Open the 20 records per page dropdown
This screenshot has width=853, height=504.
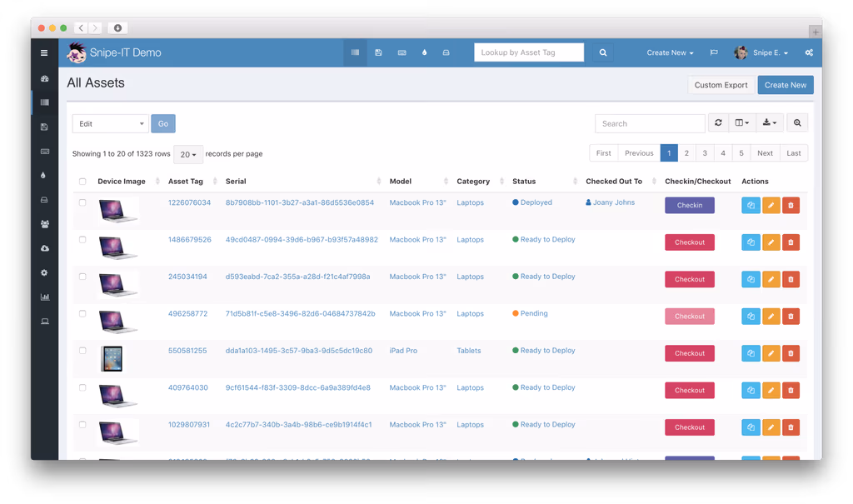[188, 155]
